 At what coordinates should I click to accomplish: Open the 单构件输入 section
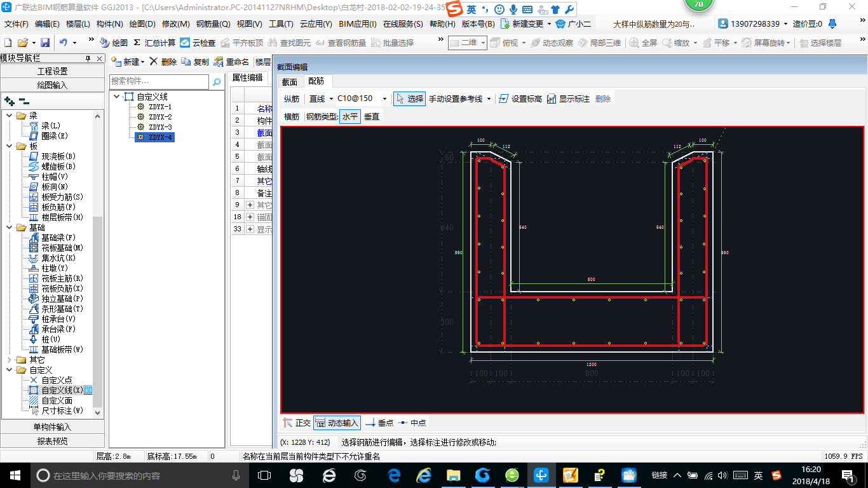pyautogui.click(x=52, y=427)
